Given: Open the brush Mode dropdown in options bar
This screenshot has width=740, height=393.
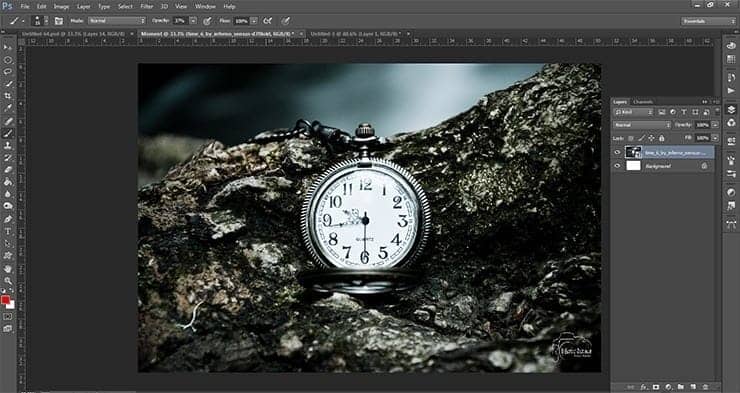Looking at the screenshot, I should coord(117,21).
